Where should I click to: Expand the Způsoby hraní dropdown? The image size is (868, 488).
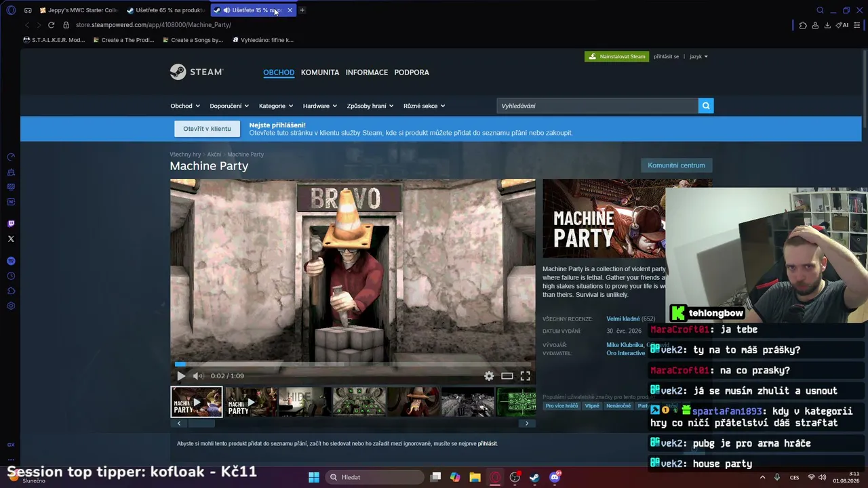point(370,106)
